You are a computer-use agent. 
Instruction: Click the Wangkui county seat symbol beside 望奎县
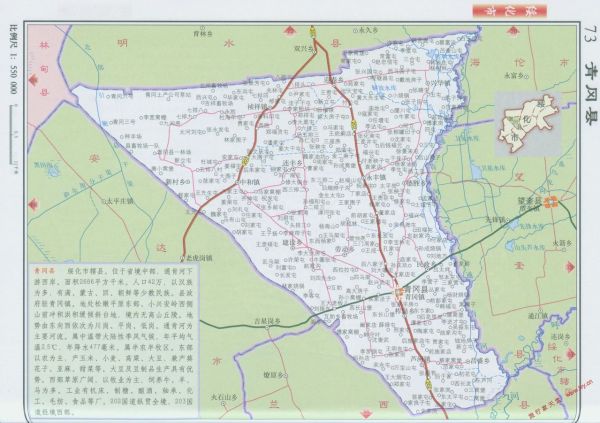pyautogui.click(x=551, y=202)
